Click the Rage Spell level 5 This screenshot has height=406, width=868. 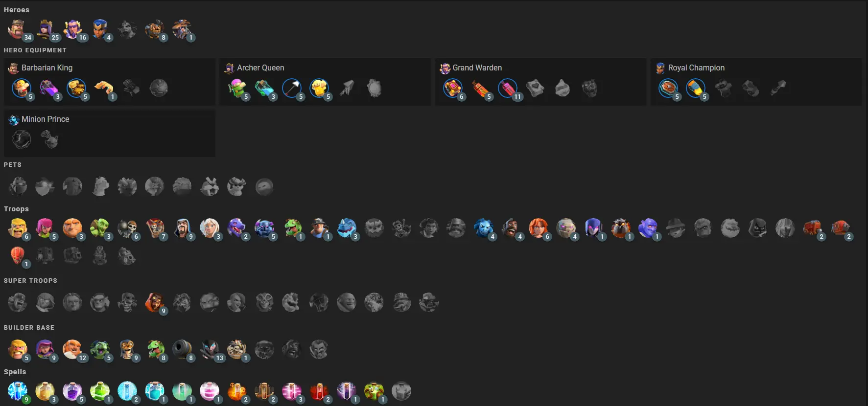[x=72, y=391]
